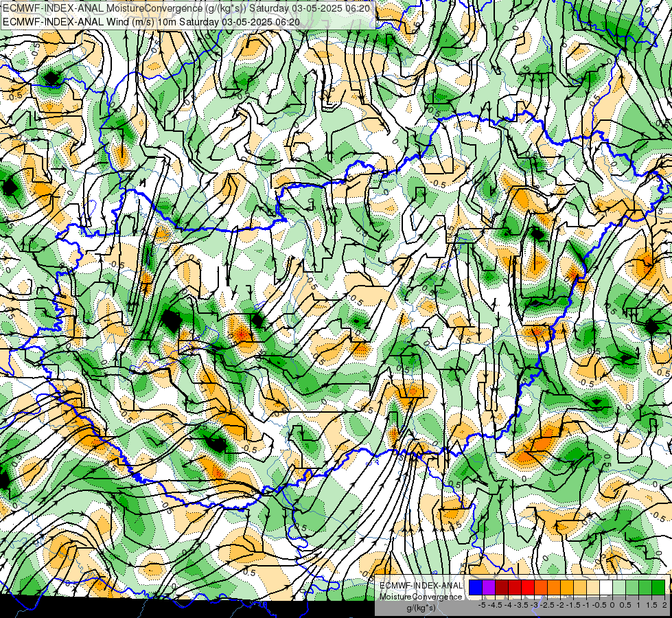Click the -1 tick label in legend
This screenshot has width=672, height=618.
point(586,605)
